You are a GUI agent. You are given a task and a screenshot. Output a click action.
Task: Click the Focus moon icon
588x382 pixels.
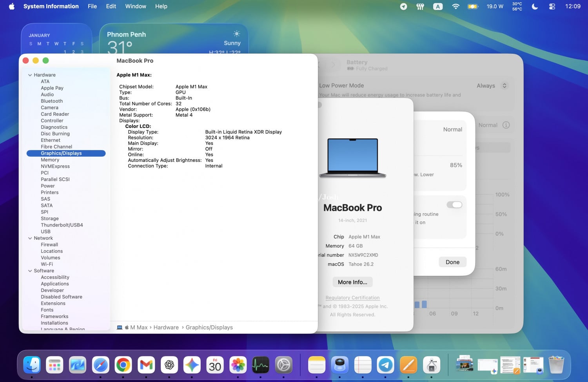tap(535, 6)
